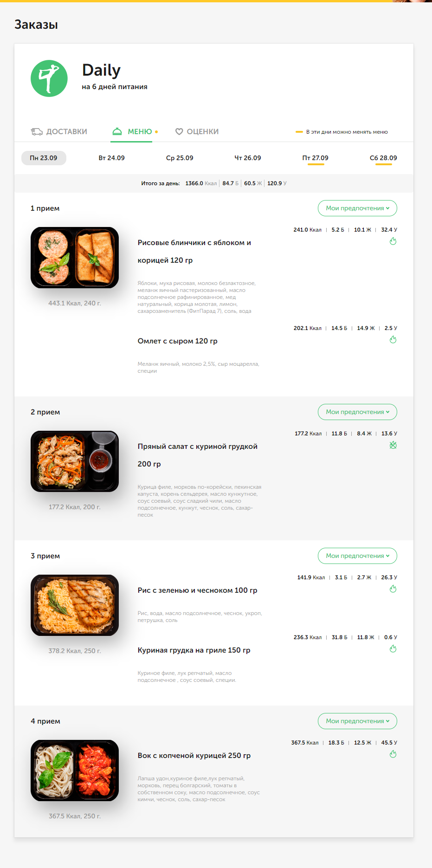Click flame icon beside rice with herbs
Screen dimensions: 432x868
click(393, 589)
